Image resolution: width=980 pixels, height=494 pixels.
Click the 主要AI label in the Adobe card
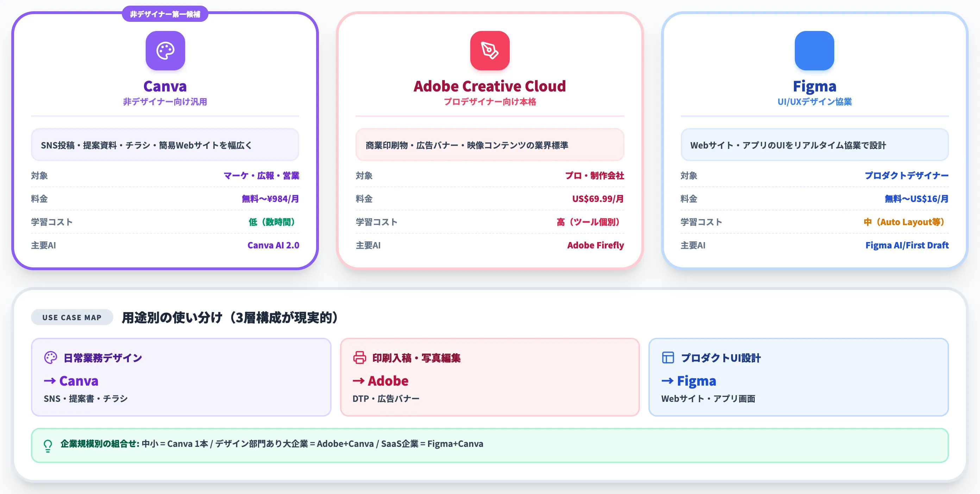pos(368,245)
